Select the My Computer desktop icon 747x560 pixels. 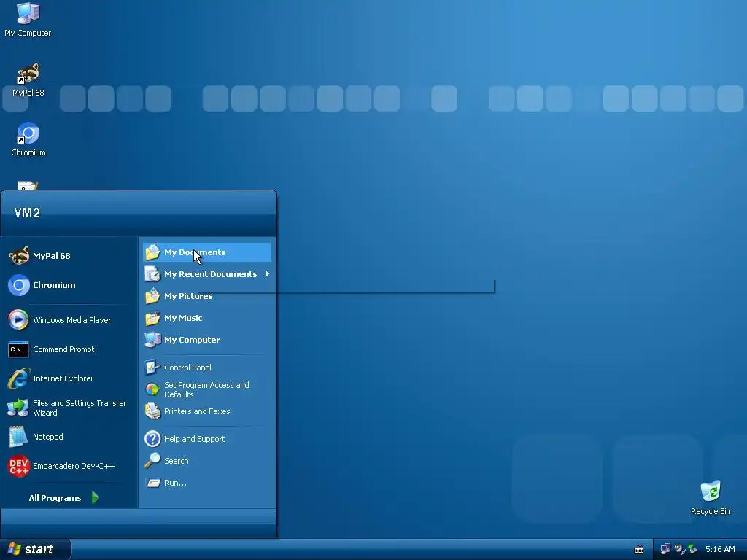pos(28,20)
